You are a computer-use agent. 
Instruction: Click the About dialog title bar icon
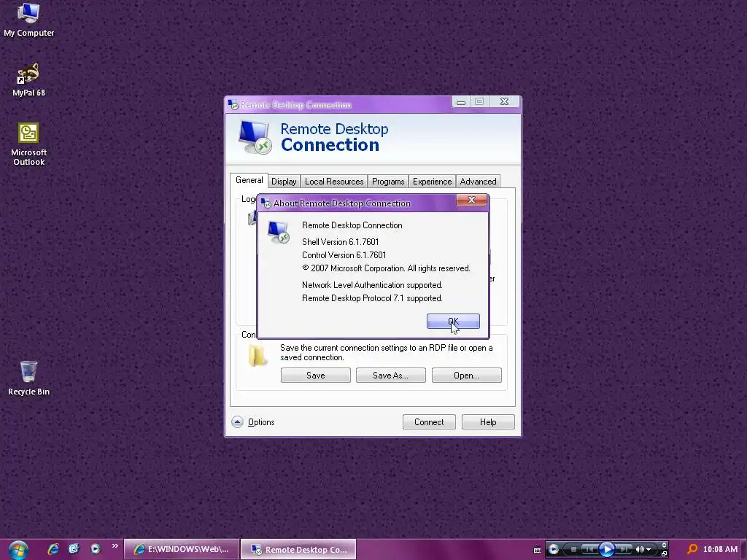[266, 203]
